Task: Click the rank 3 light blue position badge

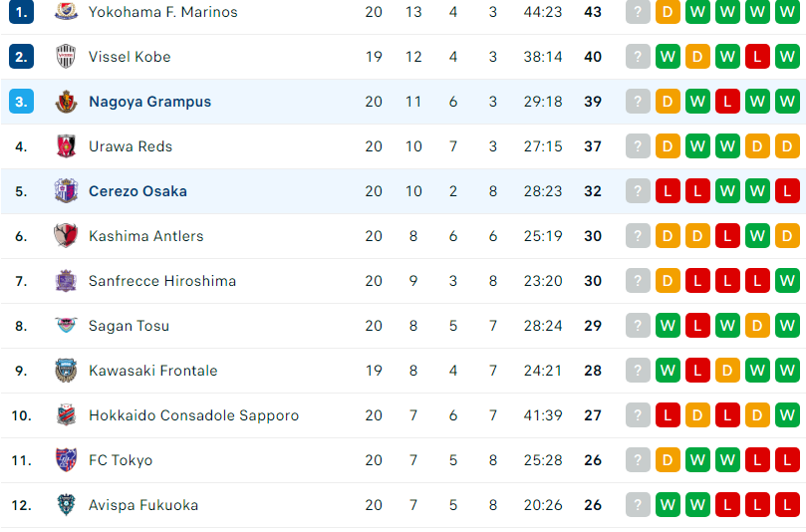Action: click(x=22, y=102)
